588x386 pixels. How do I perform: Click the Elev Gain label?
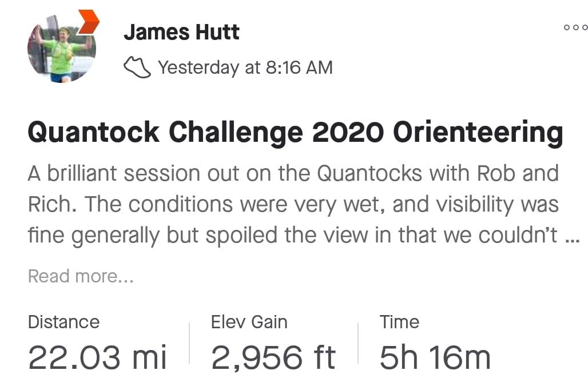[x=249, y=323]
